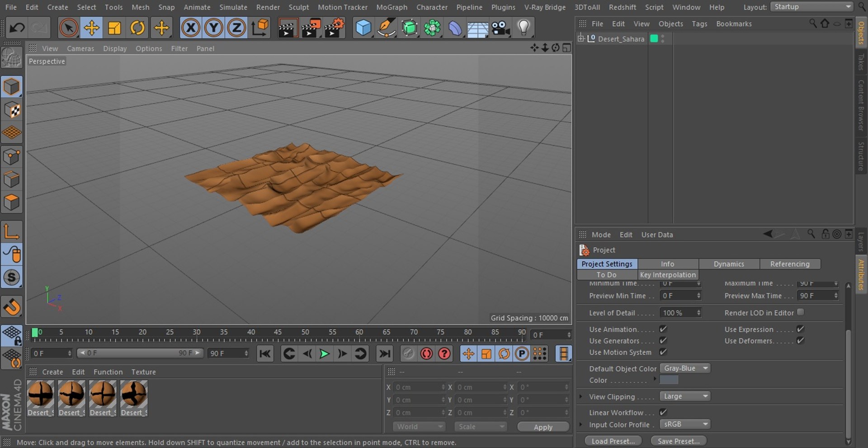Toggle the Use Motion System checkbox
Screen dimensions: 868x448
point(663,352)
